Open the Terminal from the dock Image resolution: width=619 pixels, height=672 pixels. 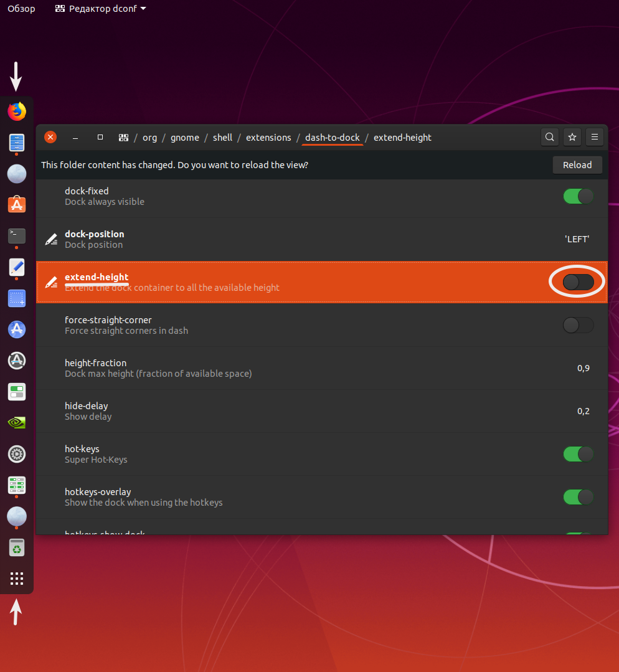(x=17, y=235)
